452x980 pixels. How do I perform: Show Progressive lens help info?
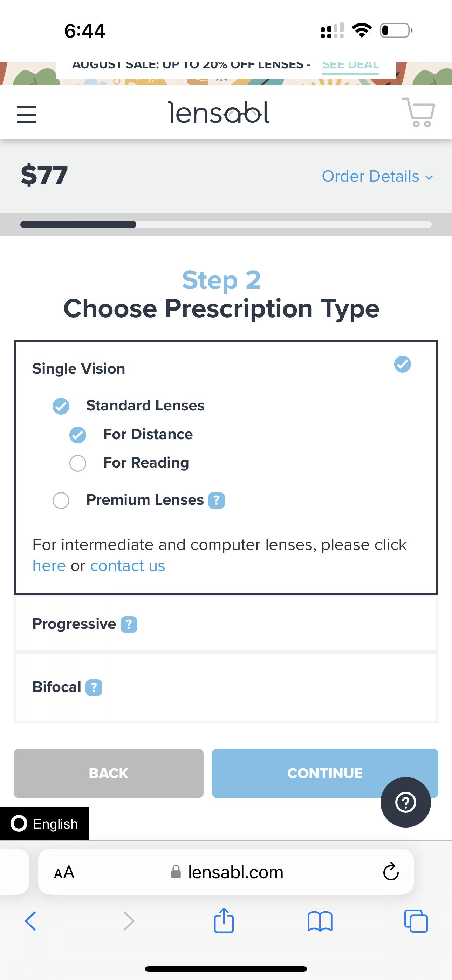coord(129,625)
